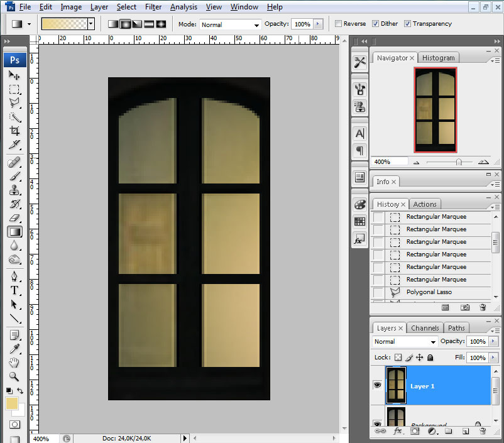Select the Crop tool
504x443 pixels.
pos(14,131)
